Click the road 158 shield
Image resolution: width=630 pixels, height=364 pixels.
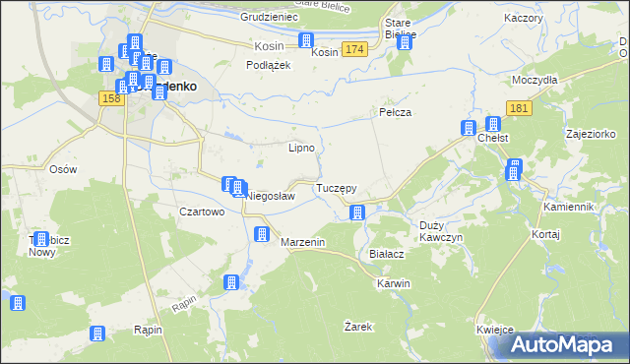(111, 98)
